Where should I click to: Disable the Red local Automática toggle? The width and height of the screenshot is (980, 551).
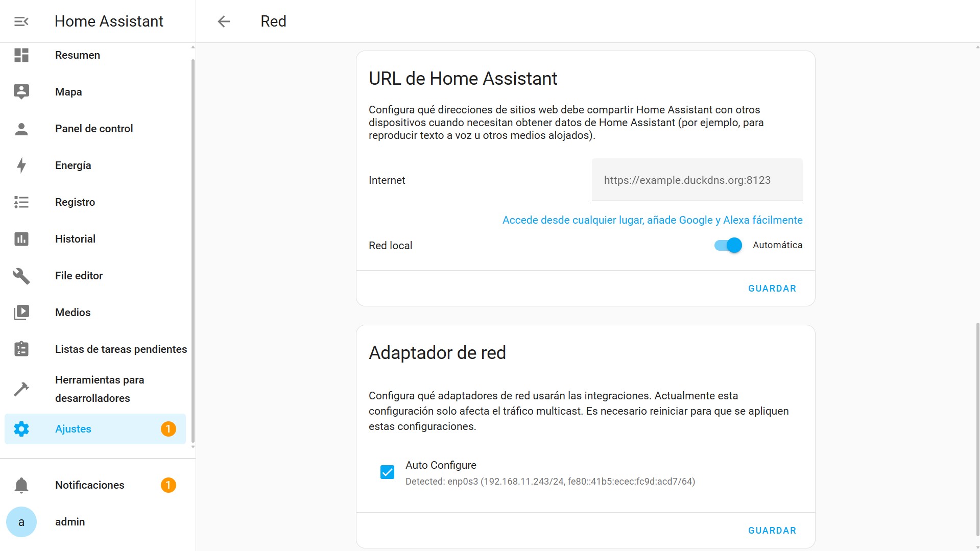click(x=726, y=245)
